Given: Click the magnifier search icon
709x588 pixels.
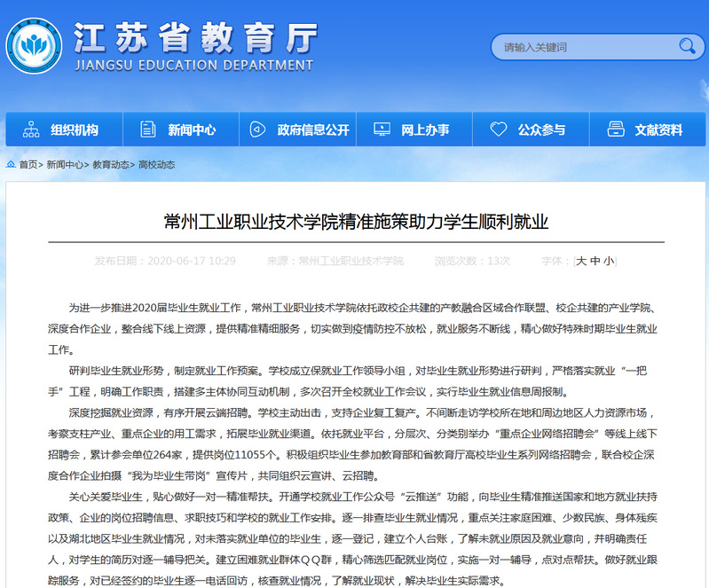Looking at the screenshot, I should (x=687, y=46).
